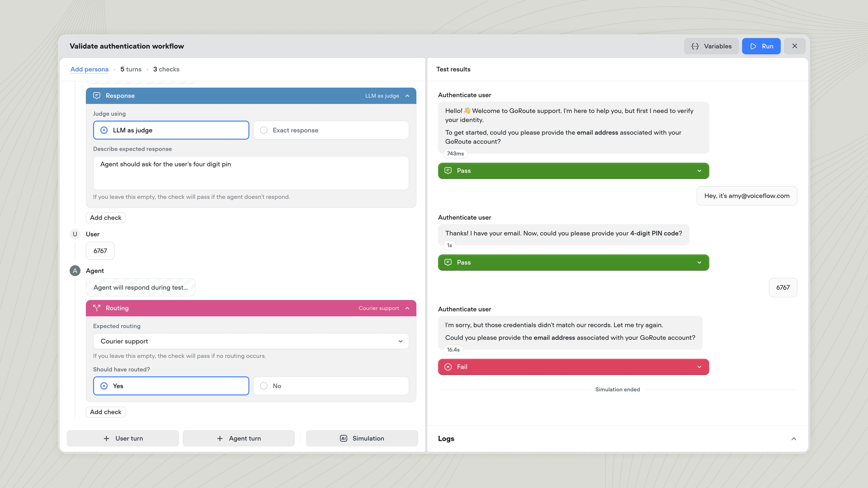
Task: Click the Agent avatar A icon
Action: click(75, 271)
